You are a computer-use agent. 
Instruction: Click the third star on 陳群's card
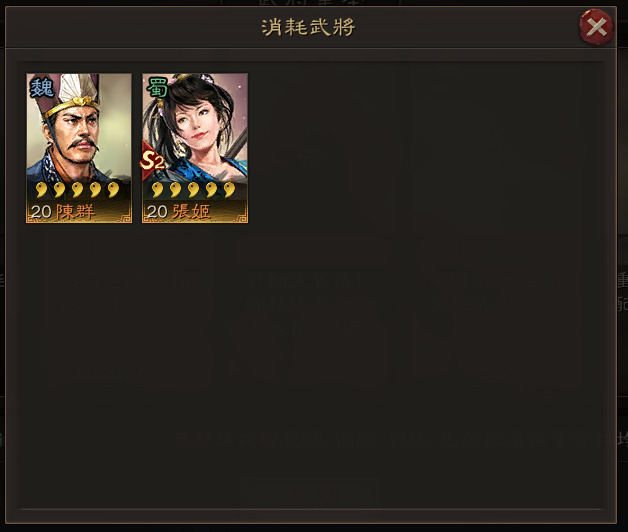(77, 189)
